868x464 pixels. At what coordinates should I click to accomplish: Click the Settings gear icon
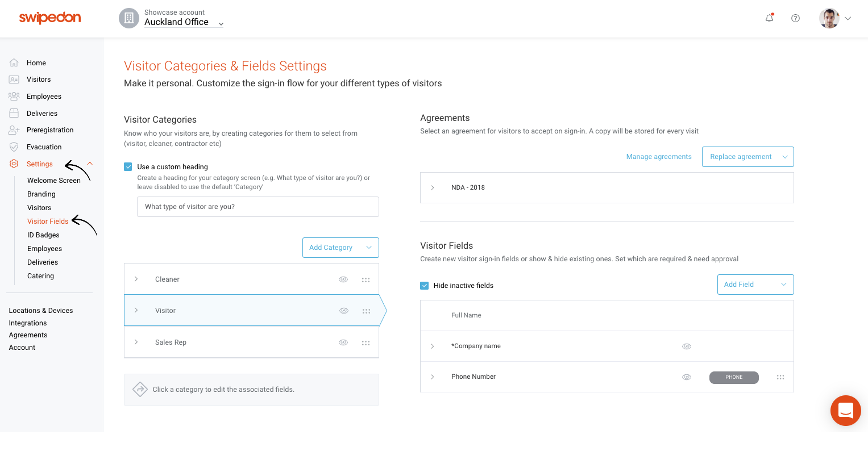(x=14, y=164)
